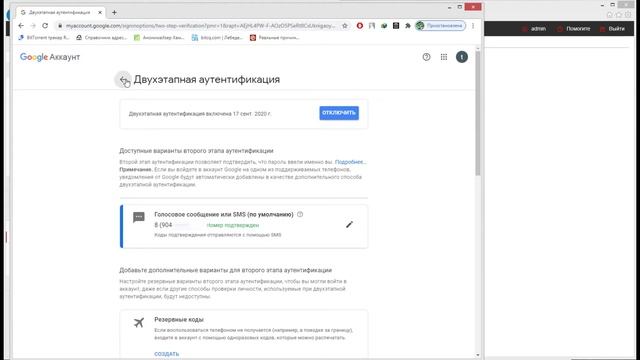Open the BitTorrent bookmark

(44, 38)
